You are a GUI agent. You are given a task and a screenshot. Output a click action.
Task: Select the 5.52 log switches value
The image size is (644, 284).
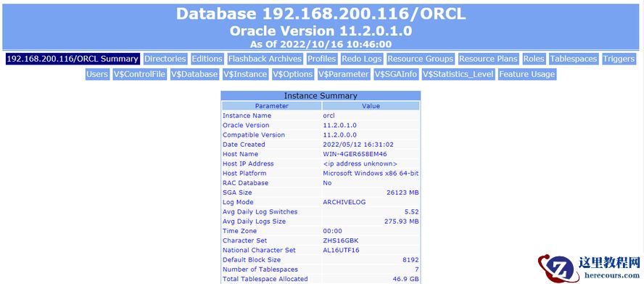point(411,211)
